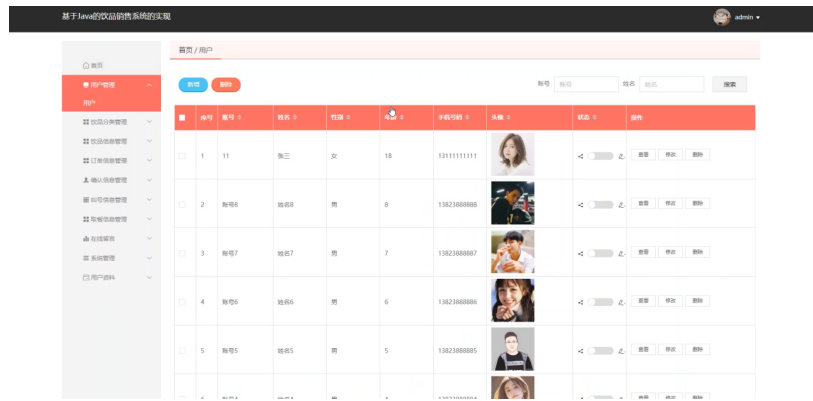Click the table icon of 叫号信息管理

click(86, 200)
